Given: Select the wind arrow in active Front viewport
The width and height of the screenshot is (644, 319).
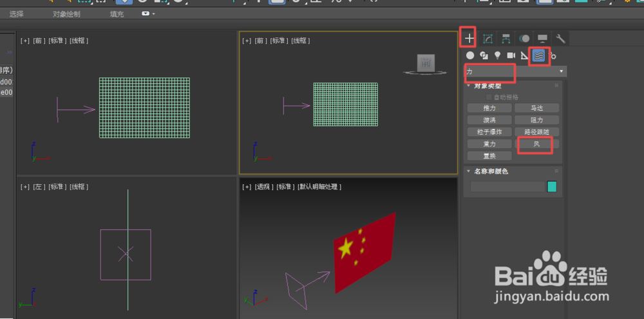Looking at the screenshot, I should pos(296,106).
